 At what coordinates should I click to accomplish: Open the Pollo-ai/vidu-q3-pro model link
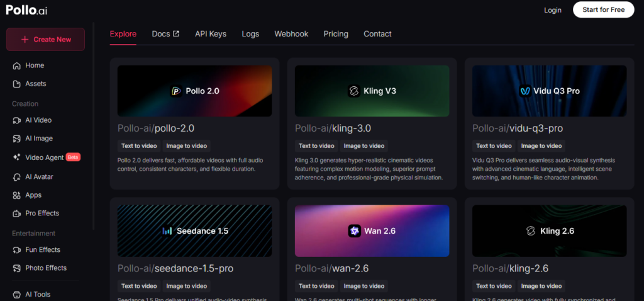coord(518,128)
